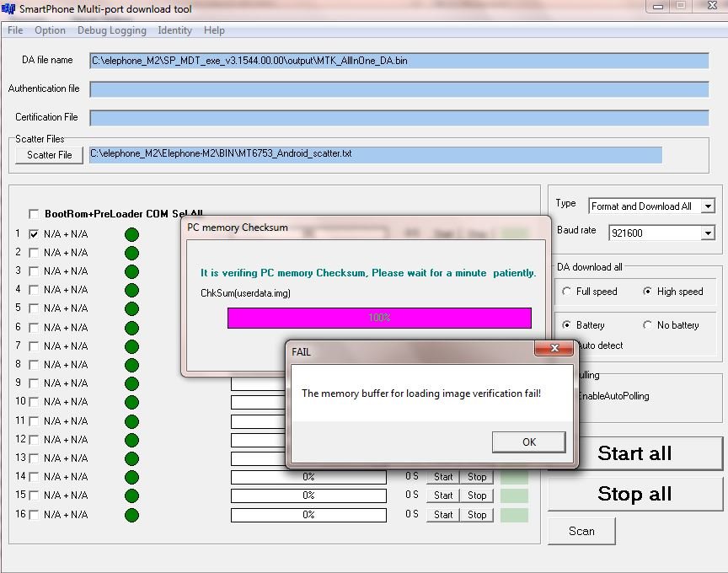
Task: Click Start button for port 16
Action: pyautogui.click(x=443, y=515)
